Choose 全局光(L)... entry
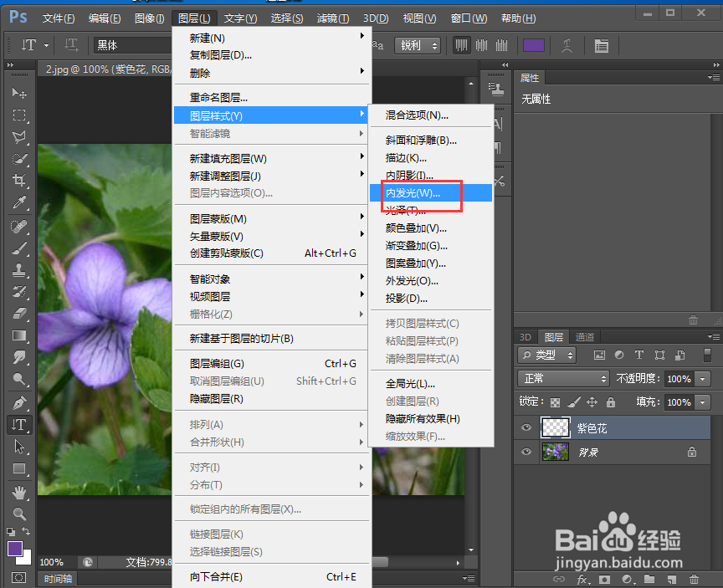This screenshot has width=723, height=588. coord(431,383)
